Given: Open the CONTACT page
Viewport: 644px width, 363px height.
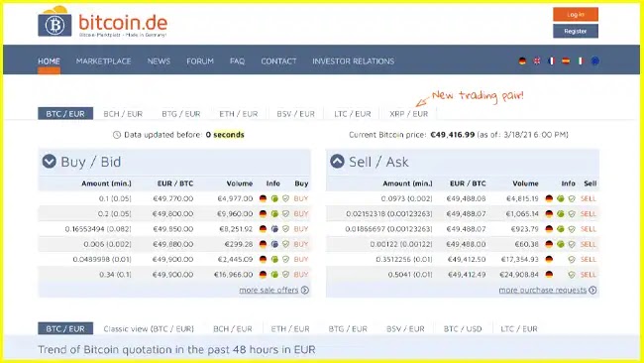Looking at the screenshot, I should click(x=278, y=61).
